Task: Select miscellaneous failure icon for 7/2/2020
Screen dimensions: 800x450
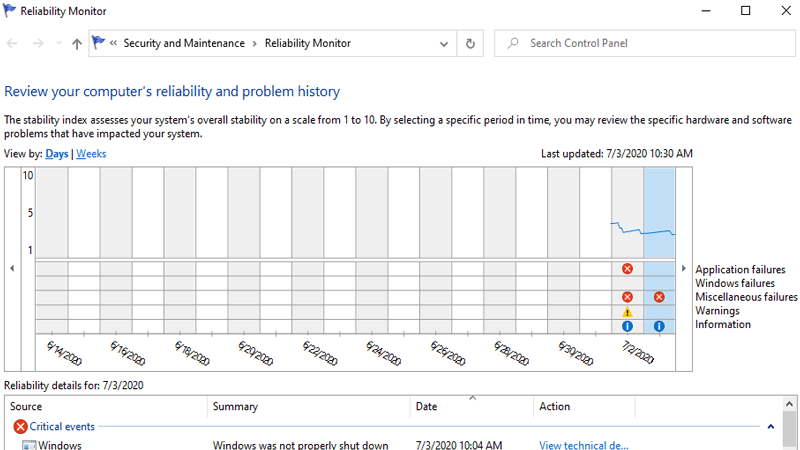Action: [x=627, y=297]
